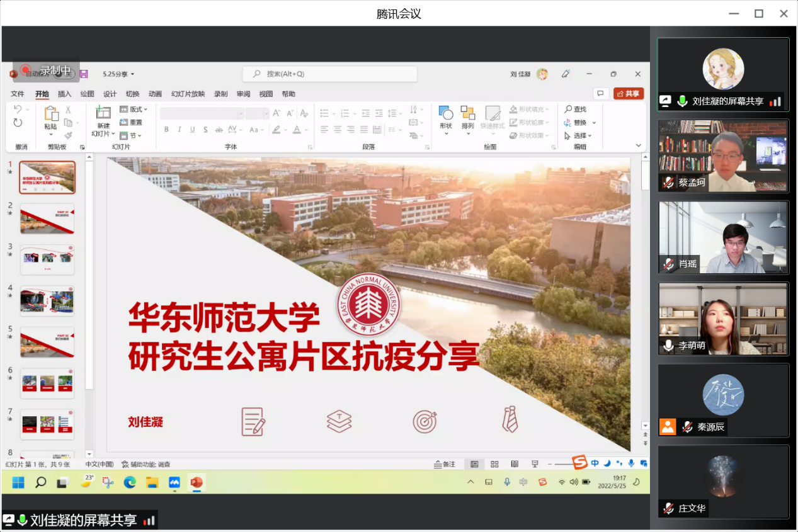This screenshot has height=532, width=798.
Task: Open the font name combo box
Action: (x=202, y=113)
